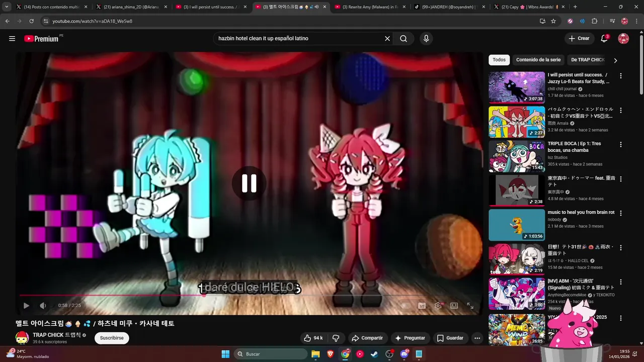Open the tab search dropdown arrow
Screen dimensions: 644x362
tap(7, 7)
